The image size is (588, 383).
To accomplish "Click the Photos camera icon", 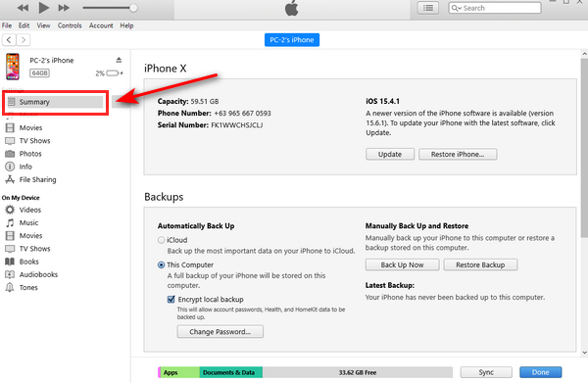I will (10, 154).
